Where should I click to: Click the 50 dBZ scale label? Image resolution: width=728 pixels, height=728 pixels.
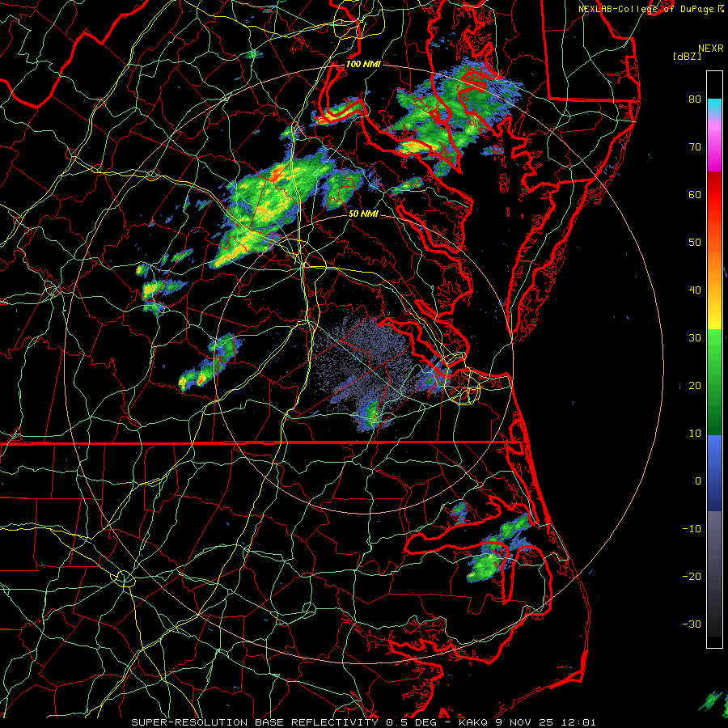coord(695,243)
